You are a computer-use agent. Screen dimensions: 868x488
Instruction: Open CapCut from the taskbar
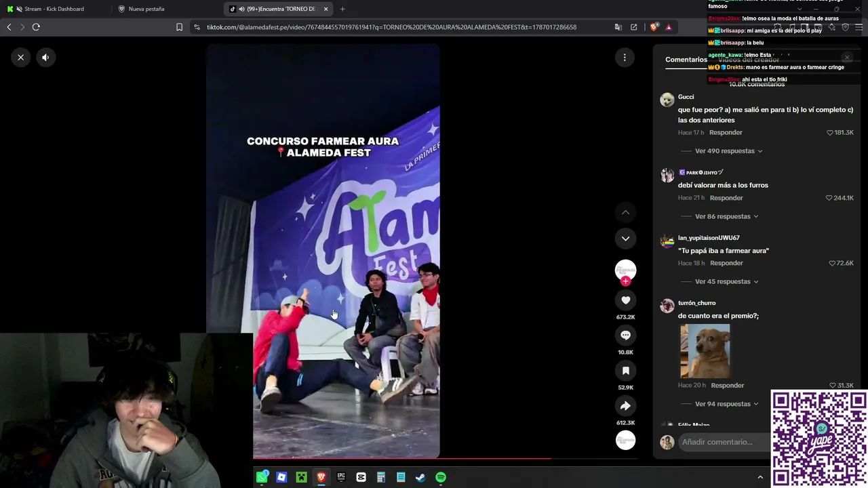pyautogui.click(x=361, y=477)
